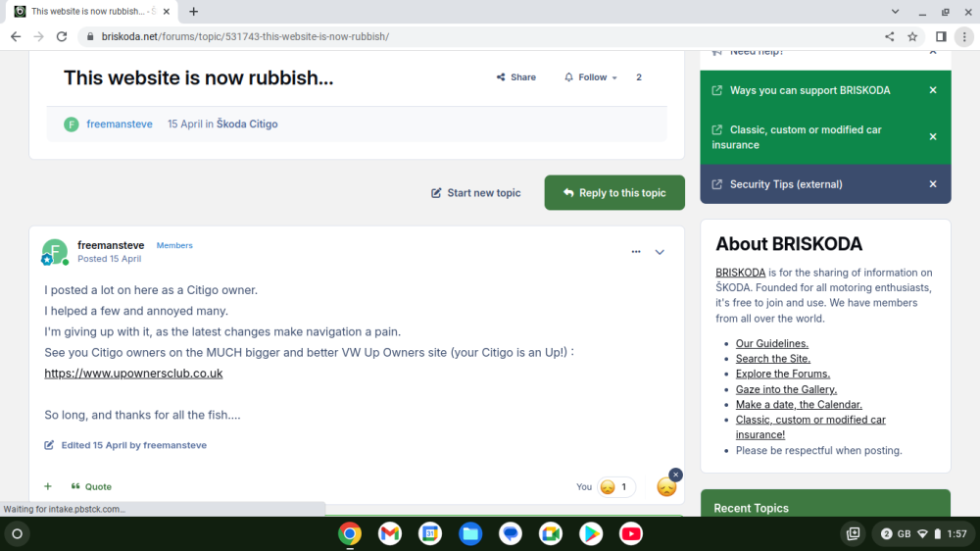Viewport: 980px width, 551px height.
Task: Click the follower count 2
Action: pyautogui.click(x=639, y=76)
